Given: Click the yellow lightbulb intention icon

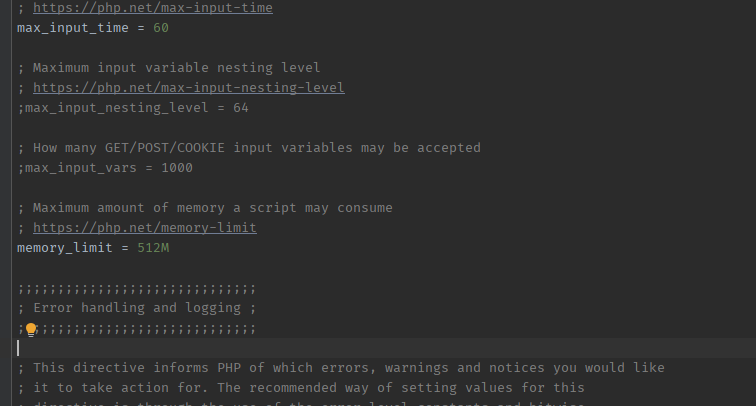Looking at the screenshot, I should [31, 330].
